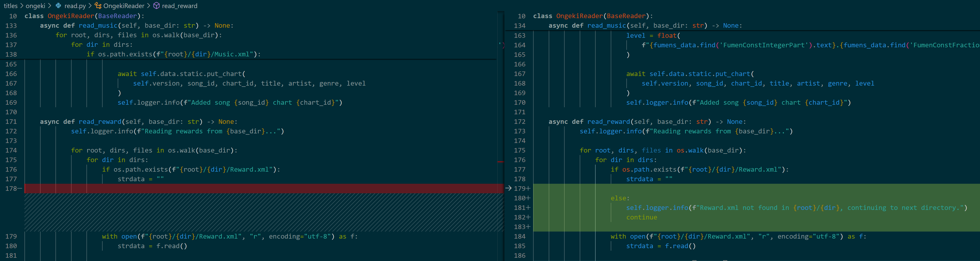
Task: Click the deleted red line 178 in left pane
Action: 264,189
